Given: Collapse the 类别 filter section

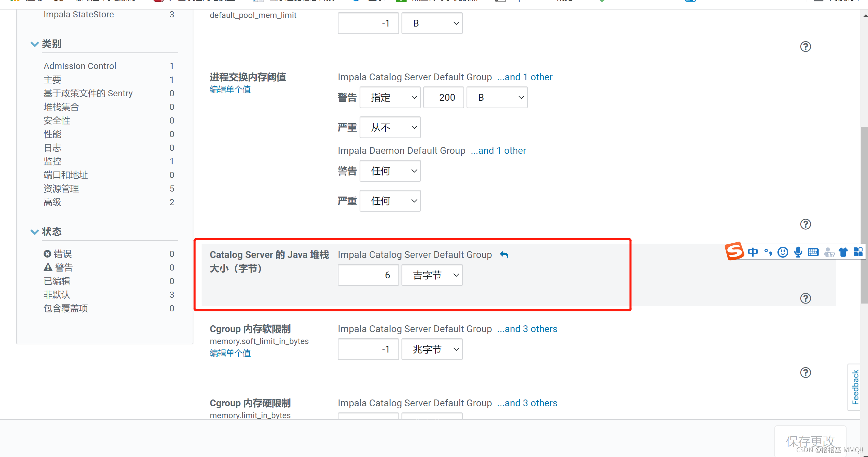Looking at the screenshot, I should click(x=34, y=44).
